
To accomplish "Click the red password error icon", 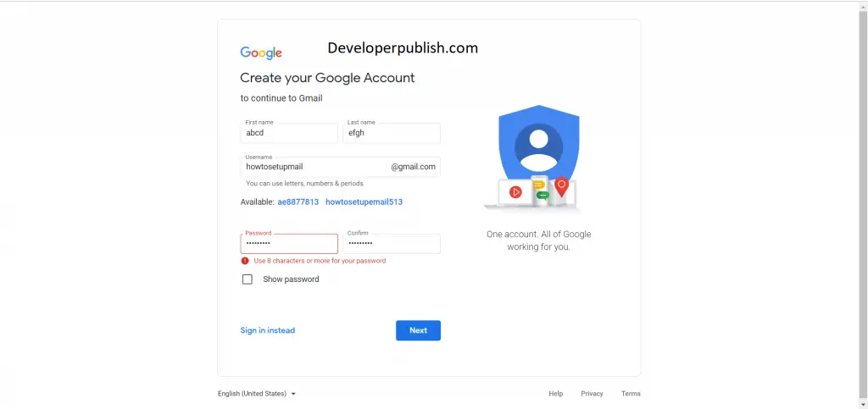I will point(245,260).
